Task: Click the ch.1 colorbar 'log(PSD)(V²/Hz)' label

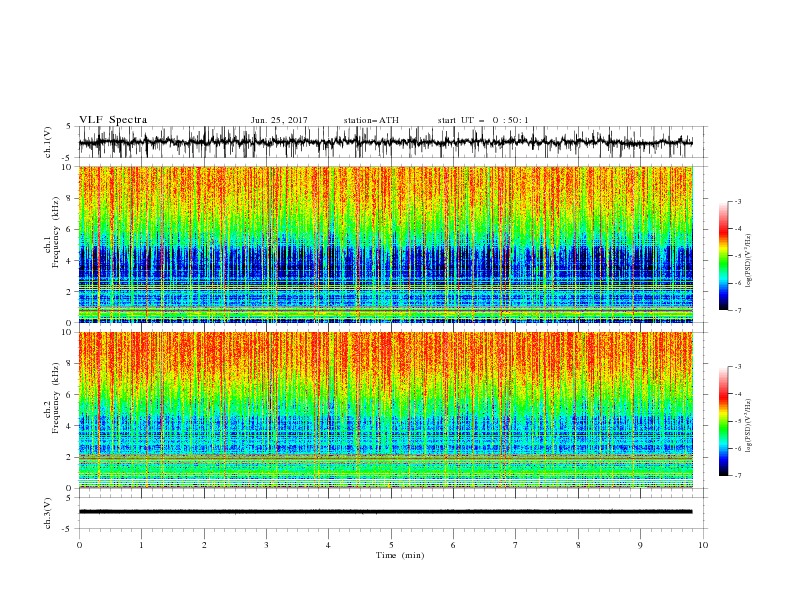Action: click(x=749, y=261)
